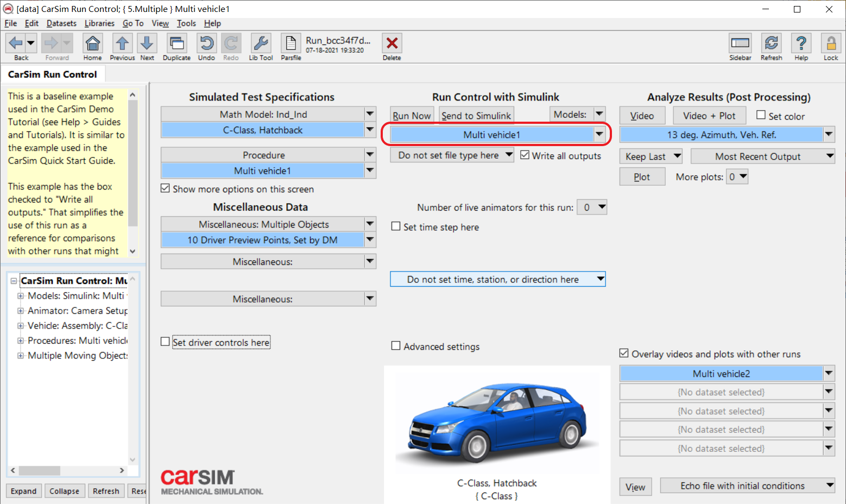Go Back using the left arrow icon
The image size is (846, 504).
coord(16,42)
